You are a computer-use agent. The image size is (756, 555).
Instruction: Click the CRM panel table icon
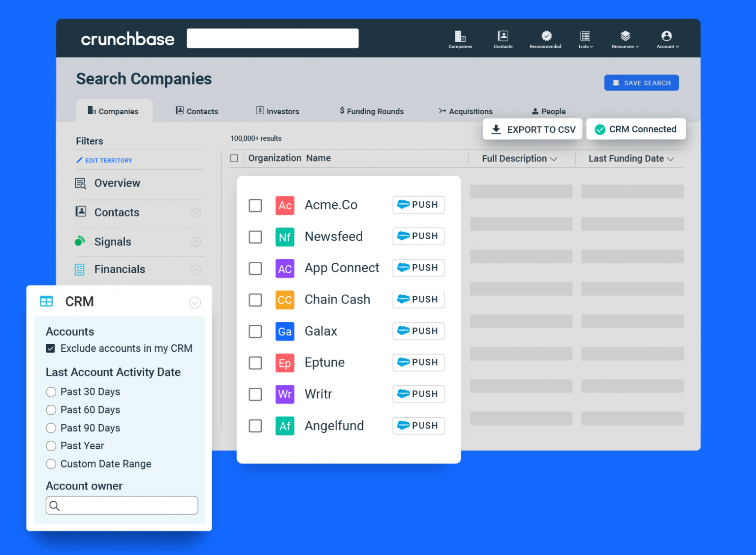pos(46,301)
